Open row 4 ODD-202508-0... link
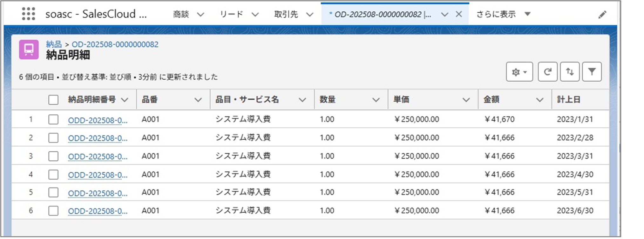 [98, 175]
